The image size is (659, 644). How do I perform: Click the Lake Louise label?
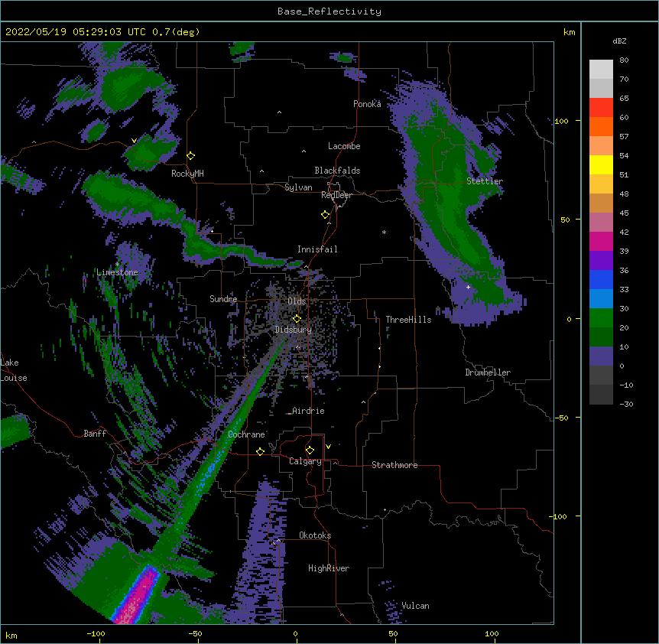[14, 370]
